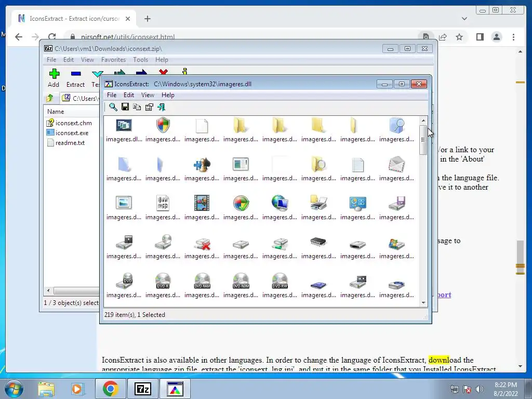
Task: Open the File menu in 7-Zip
Action: (x=51, y=60)
